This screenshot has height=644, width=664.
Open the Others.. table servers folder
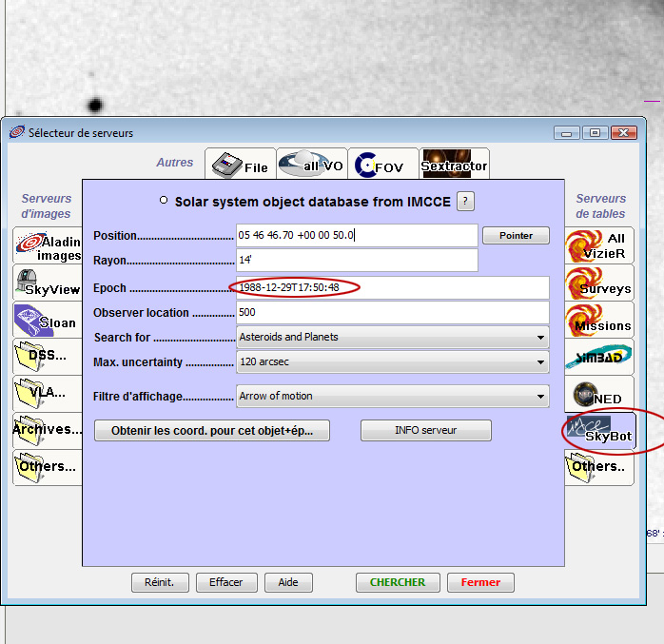[x=599, y=467]
